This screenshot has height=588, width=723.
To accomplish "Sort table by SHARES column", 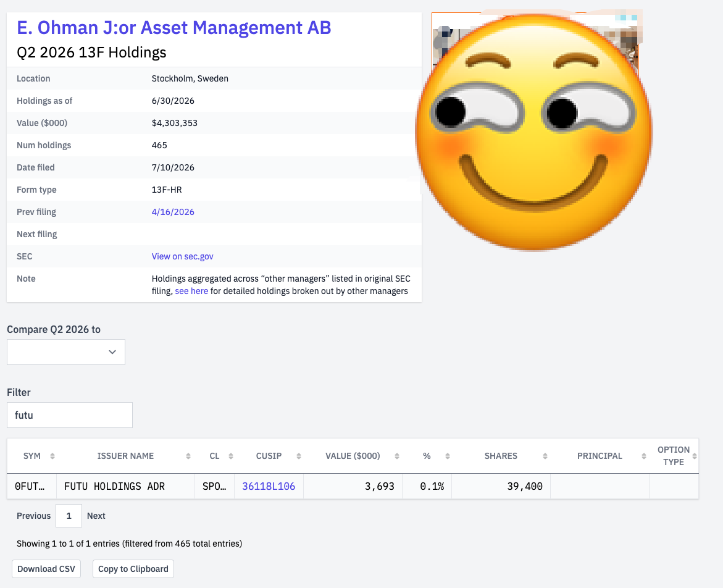I will pos(501,456).
